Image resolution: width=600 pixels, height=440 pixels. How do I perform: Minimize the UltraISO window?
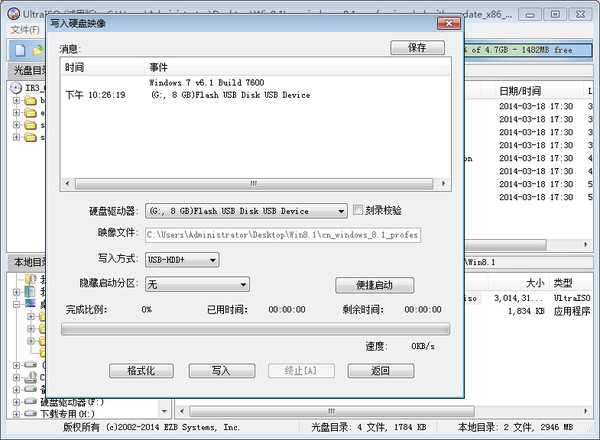click(530, 15)
